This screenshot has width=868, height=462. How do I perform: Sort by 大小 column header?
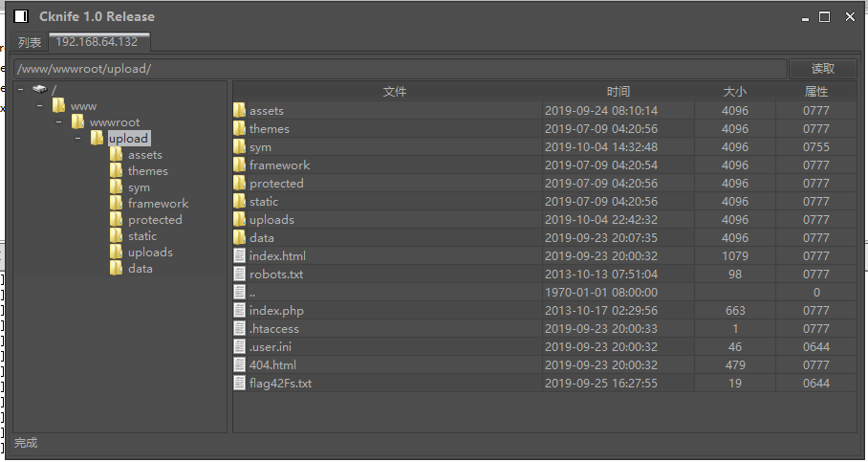(x=735, y=92)
